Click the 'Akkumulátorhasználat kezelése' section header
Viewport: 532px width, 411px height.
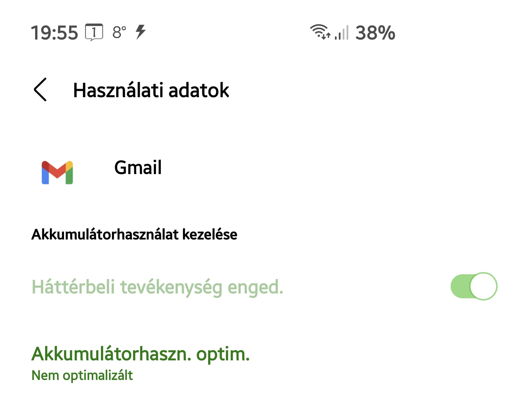134,235
